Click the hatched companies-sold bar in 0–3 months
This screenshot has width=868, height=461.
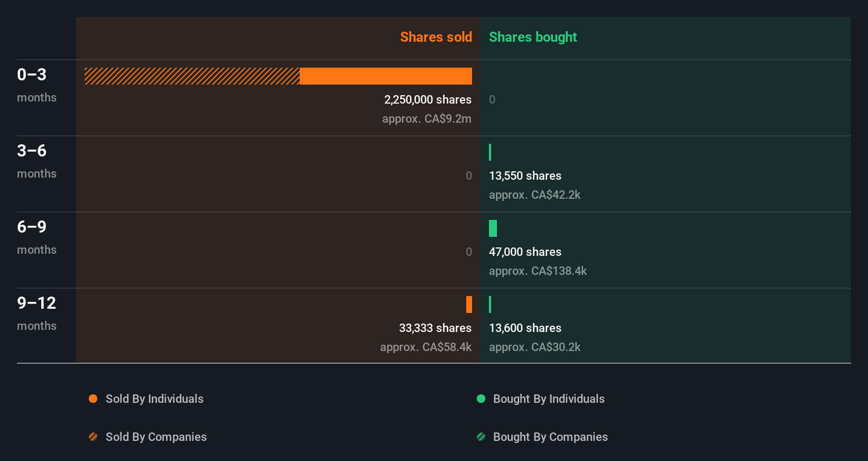click(192, 76)
